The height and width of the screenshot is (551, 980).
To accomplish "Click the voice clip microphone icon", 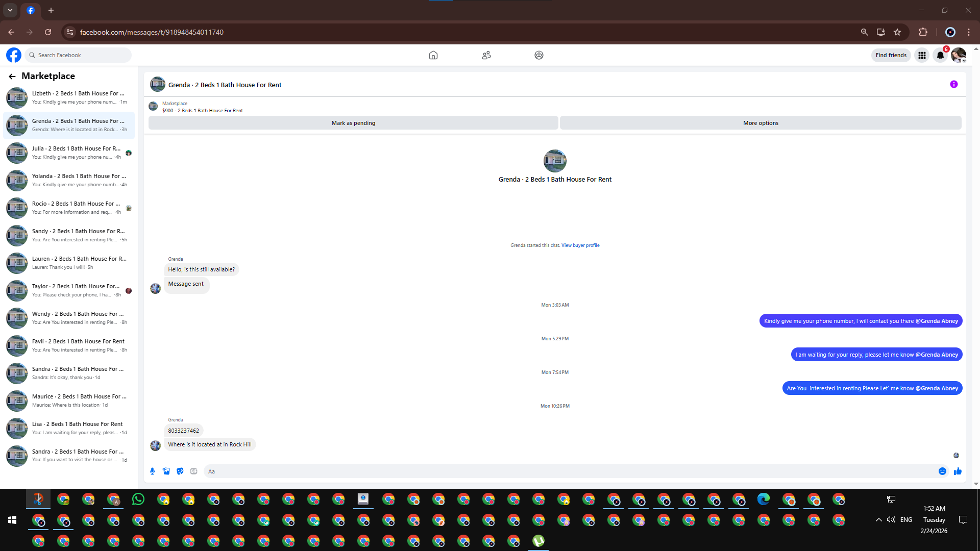I will click(152, 471).
